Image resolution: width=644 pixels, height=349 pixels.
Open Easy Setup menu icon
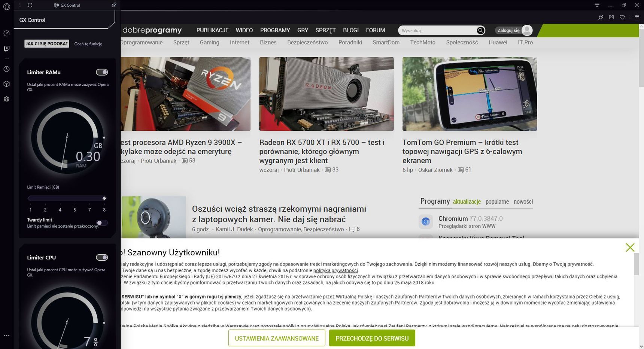[637, 17]
